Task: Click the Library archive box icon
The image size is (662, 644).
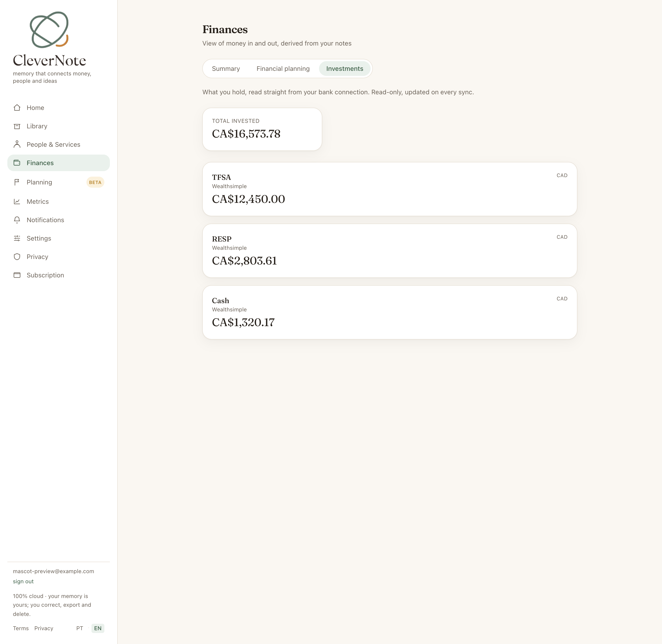Action: (x=17, y=126)
